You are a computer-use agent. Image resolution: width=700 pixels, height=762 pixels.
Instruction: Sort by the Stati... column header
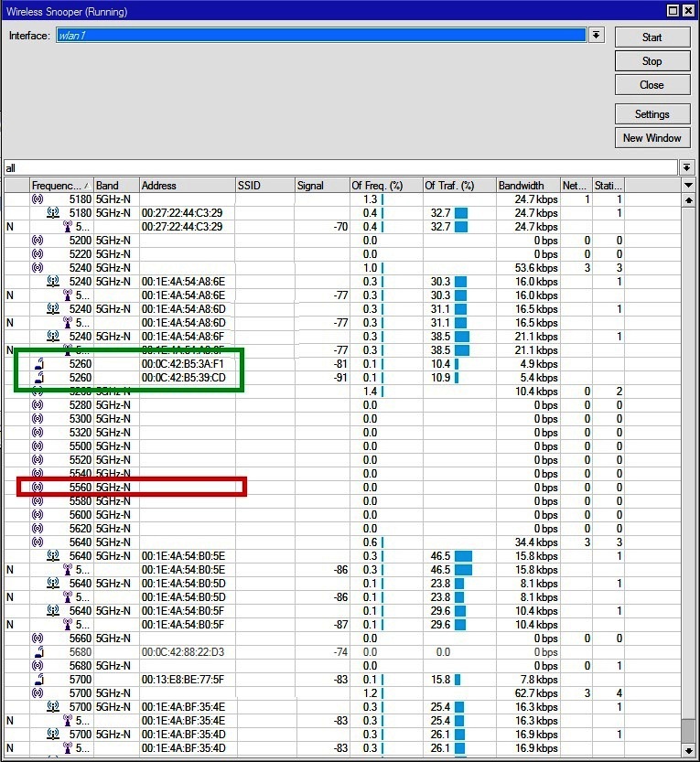[608, 185]
